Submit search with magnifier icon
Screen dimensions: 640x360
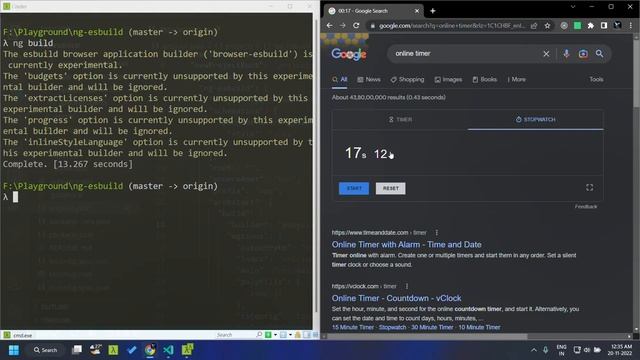599,54
